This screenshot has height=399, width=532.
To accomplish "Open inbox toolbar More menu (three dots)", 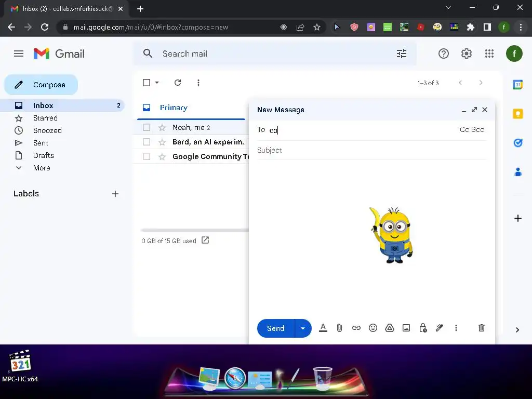I will click(x=198, y=83).
